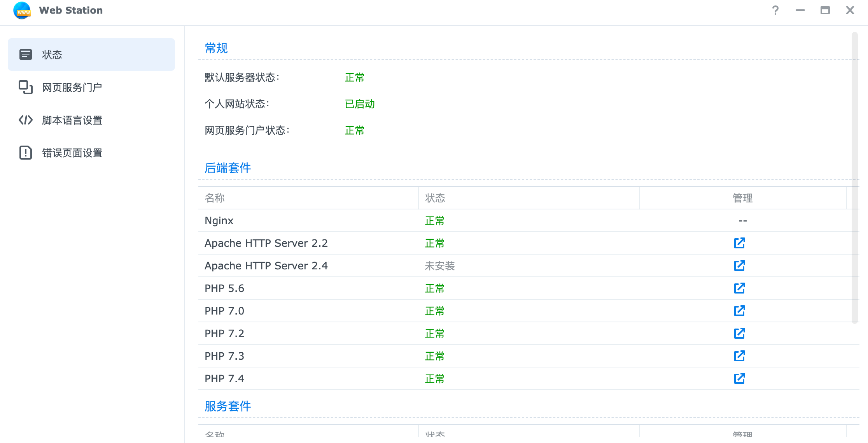Click the vertical scrollbar on the right
Screen dimensions: 868x443
point(854,177)
